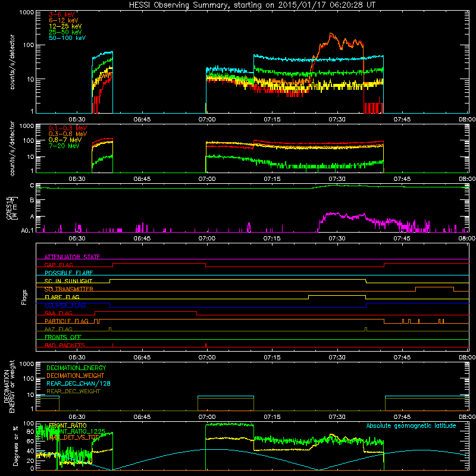476x476 pixels.
Task: Click the Degrees or % axis title
Action: pyautogui.click(x=15, y=446)
